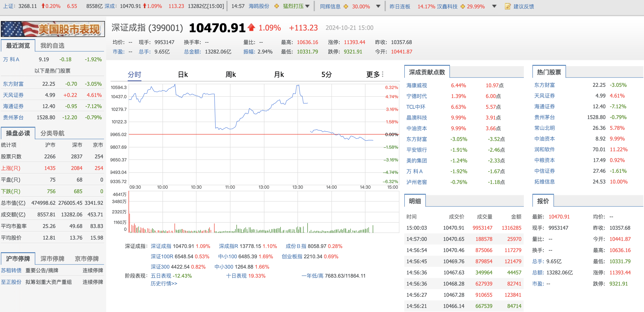
Task: Open 泸州老窖 in contribution points list
Action: [417, 182]
